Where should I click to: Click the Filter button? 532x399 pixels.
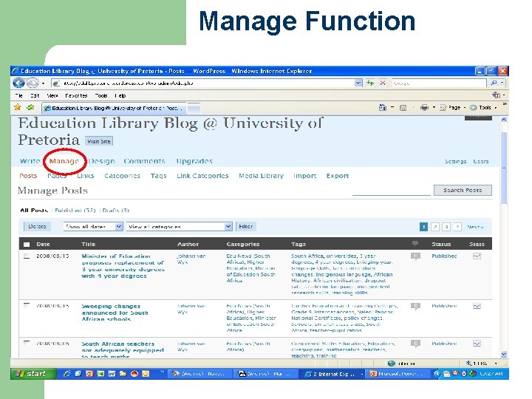tap(245, 226)
